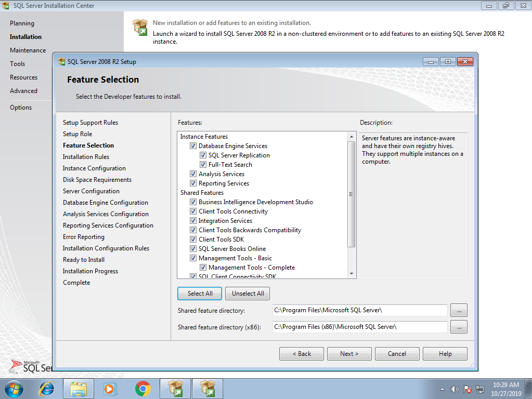The height and width of the screenshot is (399, 532).
Task: Click the features list scroll down arrow
Action: point(352,274)
